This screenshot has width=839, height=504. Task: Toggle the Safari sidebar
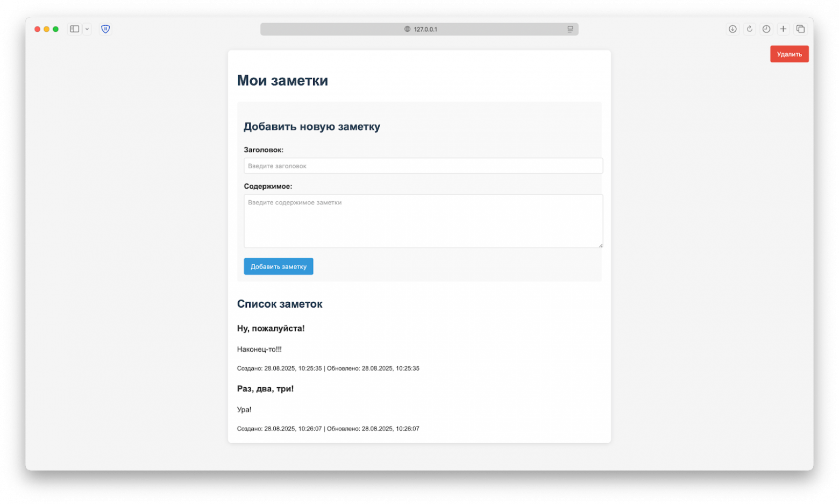pos(75,29)
